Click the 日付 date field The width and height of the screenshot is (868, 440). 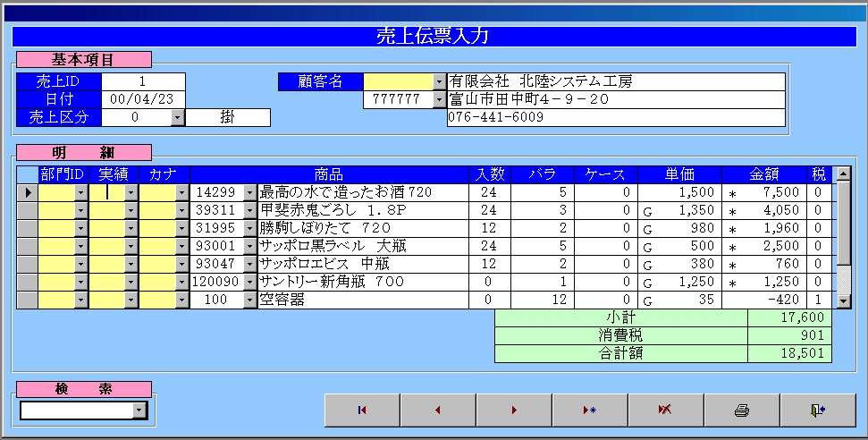click(x=143, y=99)
